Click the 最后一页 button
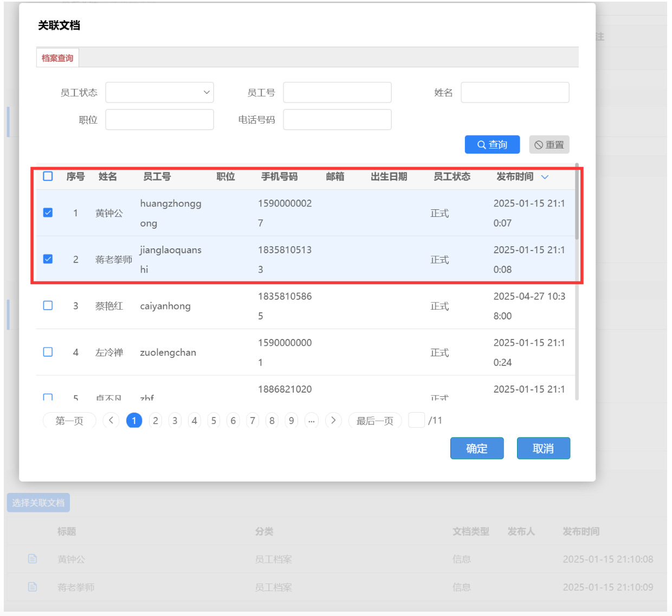The image size is (672, 616). (374, 420)
